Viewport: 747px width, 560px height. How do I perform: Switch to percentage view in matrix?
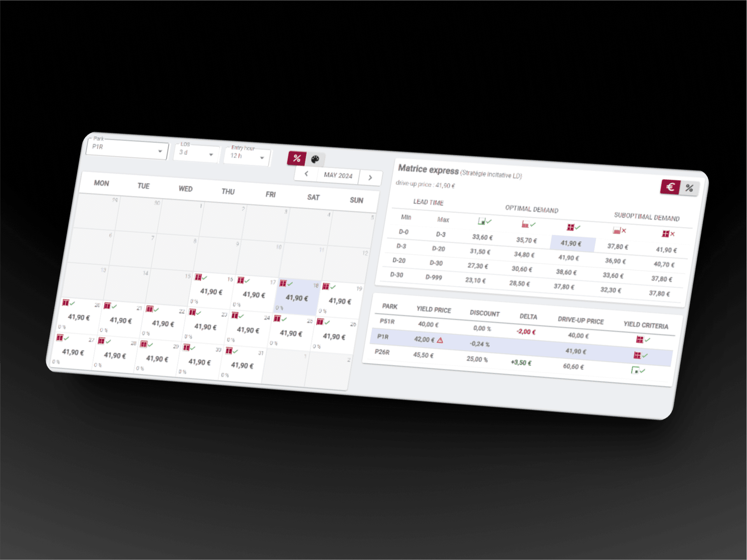coord(690,188)
